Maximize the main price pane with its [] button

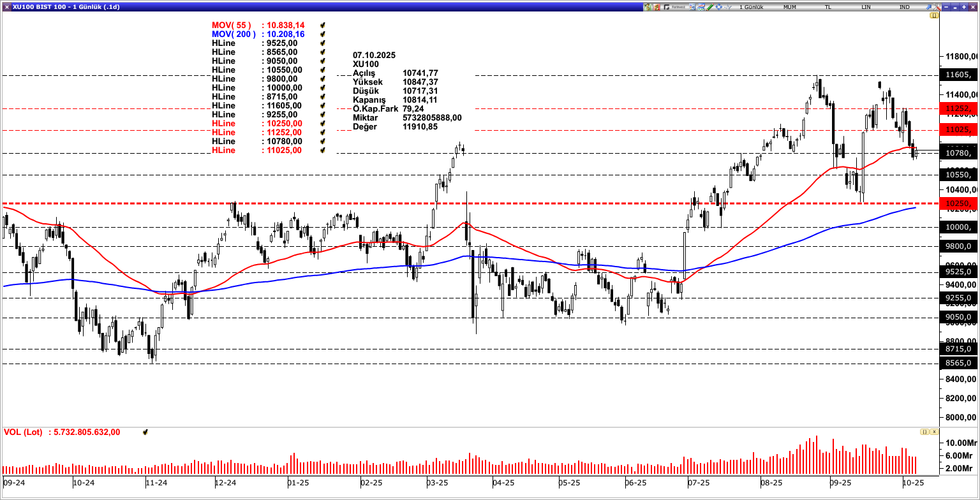point(934,15)
